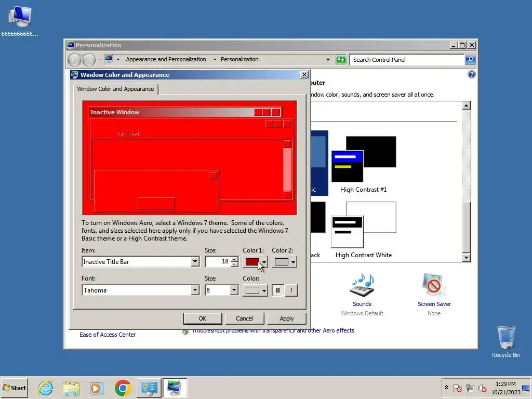
Task: Expand the arrow before Appearance and Personalization
Action: pos(118,59)
